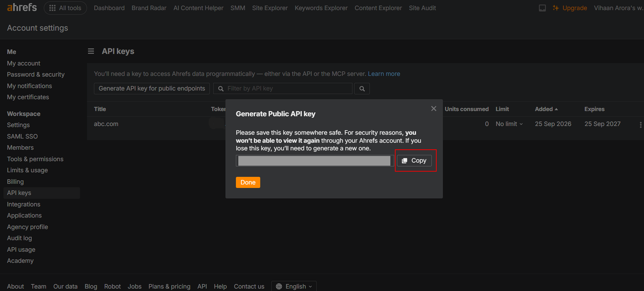644x291 pixels.
Task: Open the Our data footer link
Action: [65, 286]
